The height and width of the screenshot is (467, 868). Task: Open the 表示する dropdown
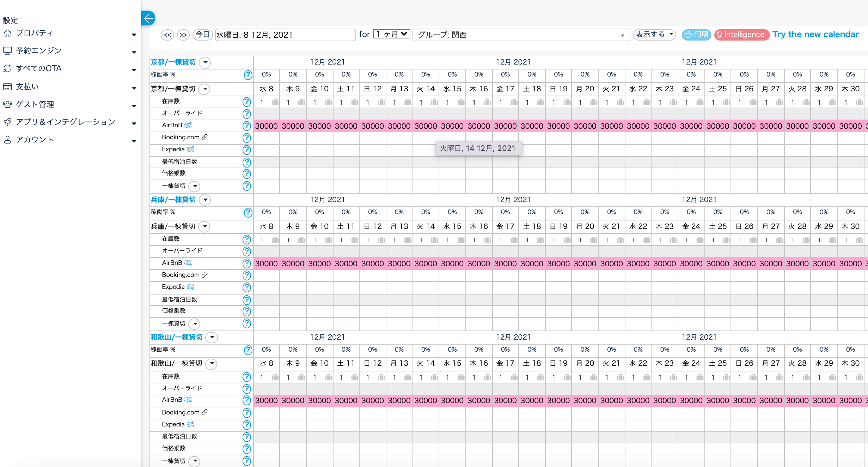(654, 35)
